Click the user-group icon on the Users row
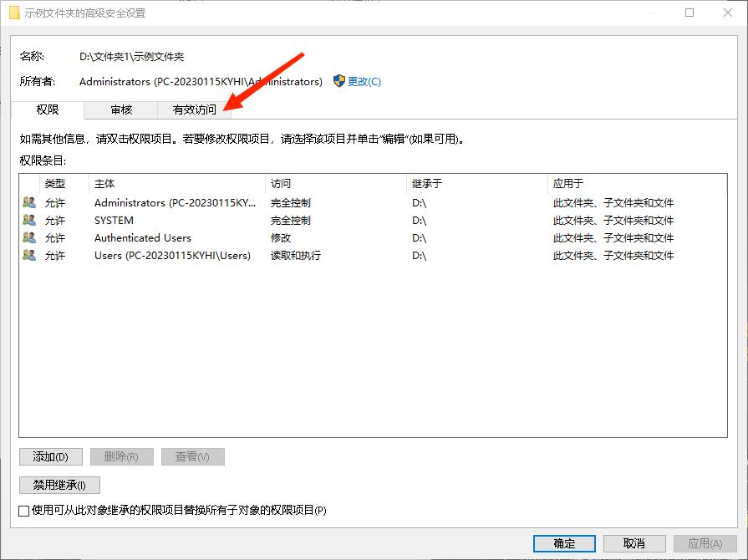748x560 pixels. pyautogui.click(x=27, y=255)
